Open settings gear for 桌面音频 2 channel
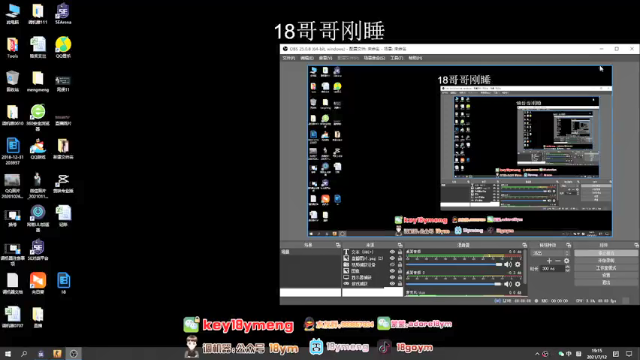 click(x=518, y=284)
